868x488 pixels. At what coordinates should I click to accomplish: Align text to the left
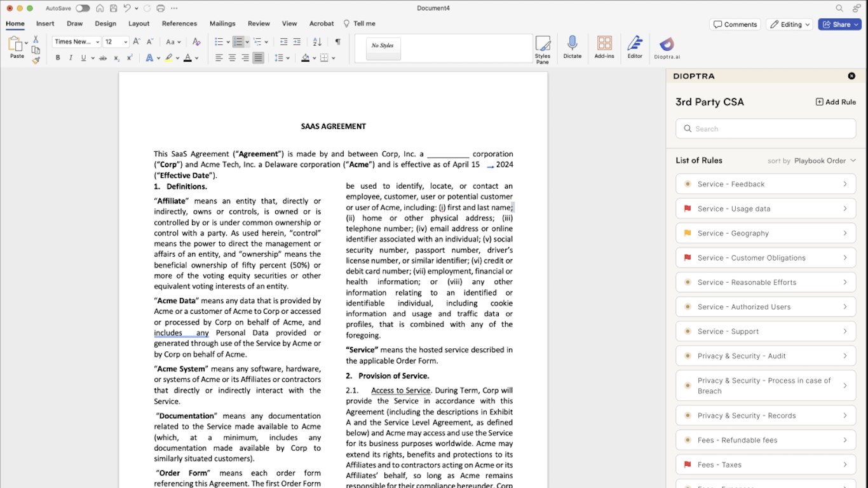click(219, 58)
